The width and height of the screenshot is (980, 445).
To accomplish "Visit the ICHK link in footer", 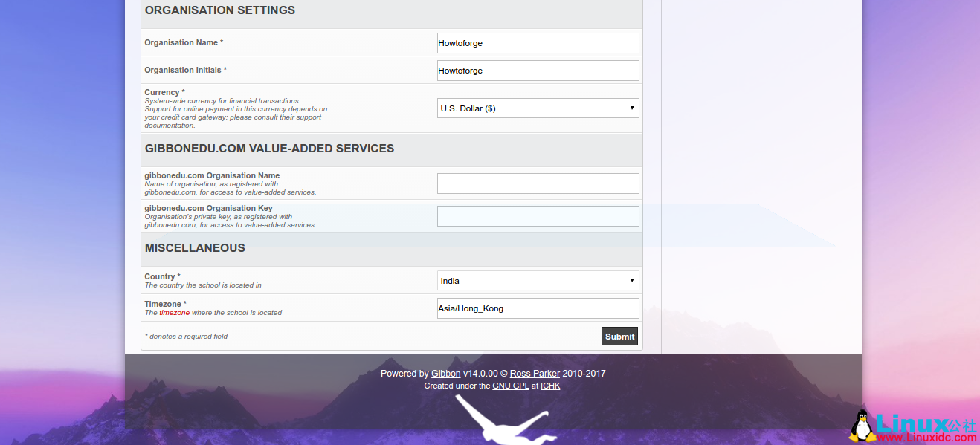I will 550,386.
